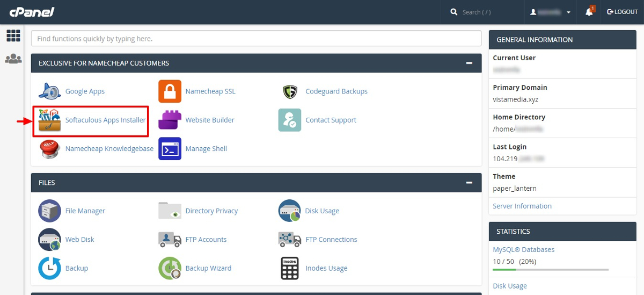Open the Codeguard Backups shield icon
Viewport: 644px width, 295px height.
290,91
